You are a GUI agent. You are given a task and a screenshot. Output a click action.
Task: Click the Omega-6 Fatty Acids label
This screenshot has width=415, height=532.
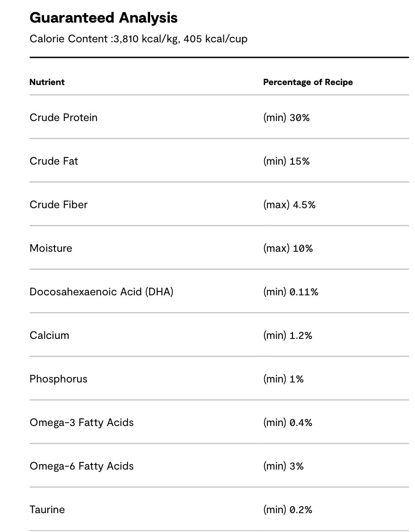(x=82, y=466)
